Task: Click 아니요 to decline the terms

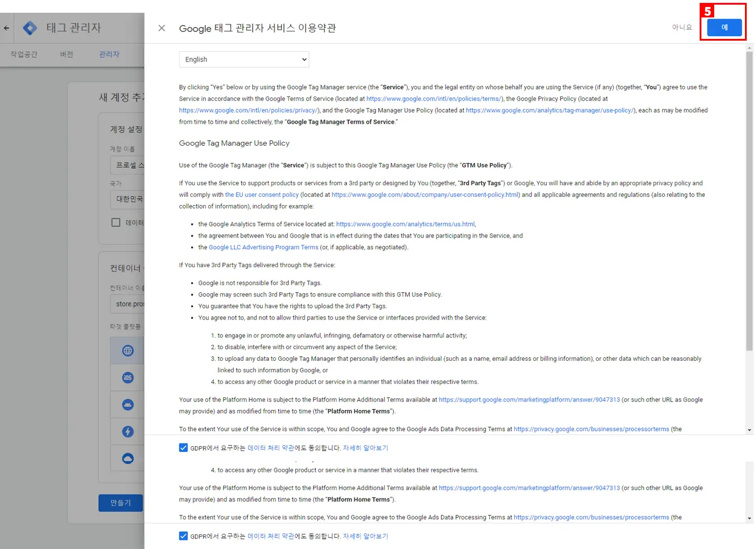Action: coord(682,27)
